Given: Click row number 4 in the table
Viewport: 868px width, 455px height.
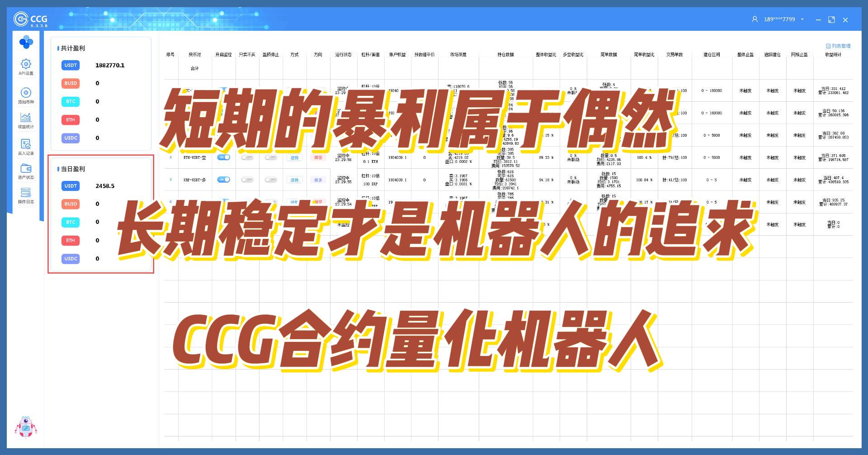Looking at the screenshot, I should pyautogui.click(x=170, y=157).
